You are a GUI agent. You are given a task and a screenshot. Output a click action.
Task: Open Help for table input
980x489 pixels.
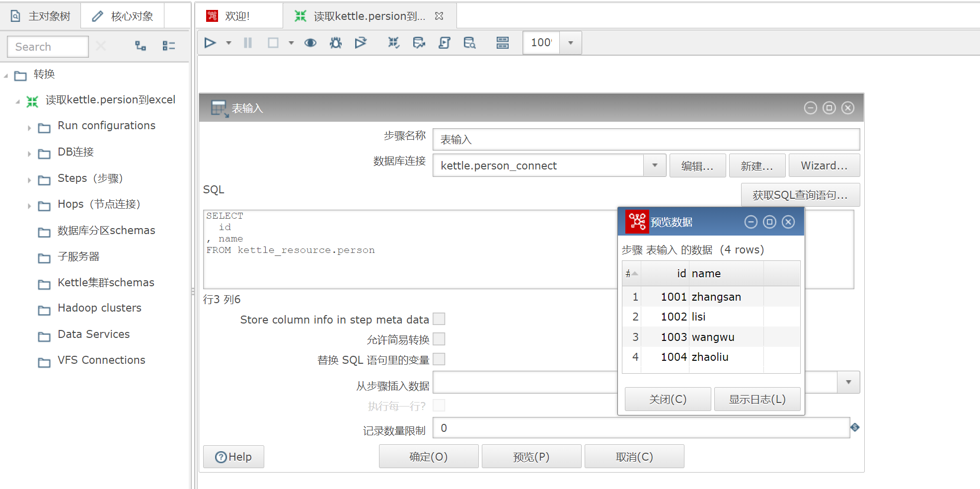(233, 457)
